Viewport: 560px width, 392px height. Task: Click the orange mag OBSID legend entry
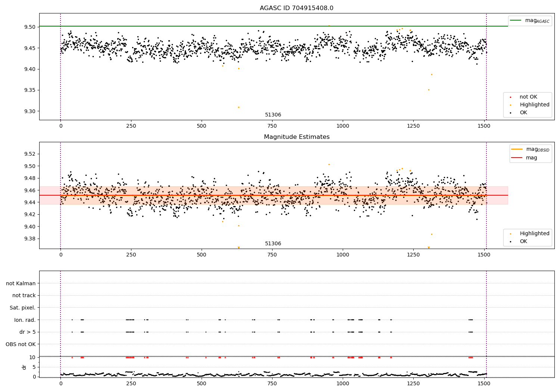pos(530,149)
